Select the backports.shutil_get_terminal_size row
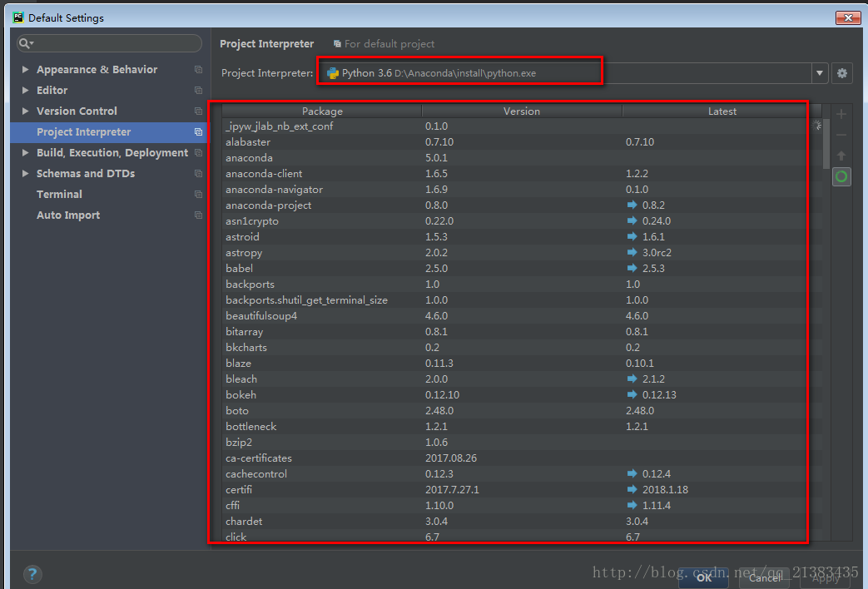868x589 pixels. point(522,300)
